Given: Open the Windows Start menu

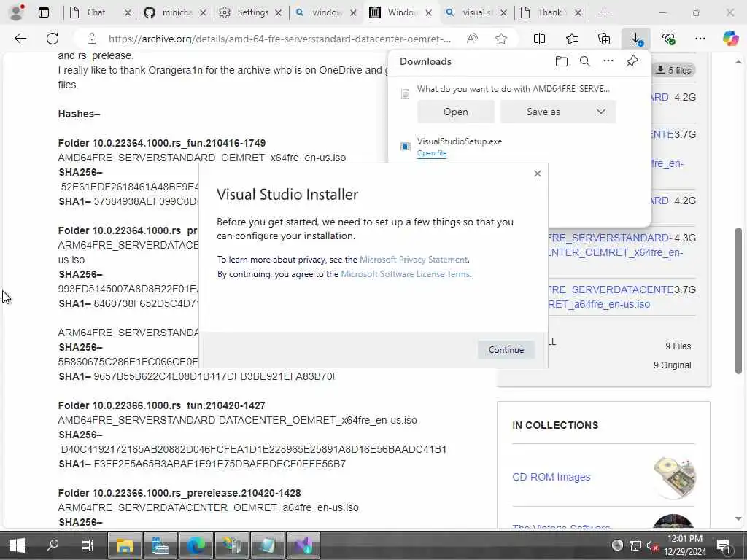Looking at the screenshot, I should click(x=18, y=545).
